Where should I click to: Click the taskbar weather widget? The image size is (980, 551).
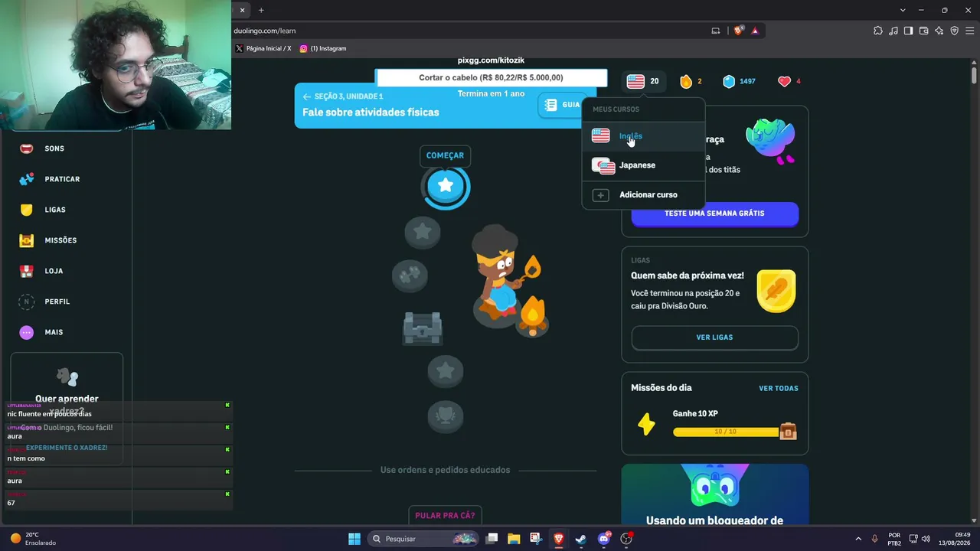click(33, 539)
